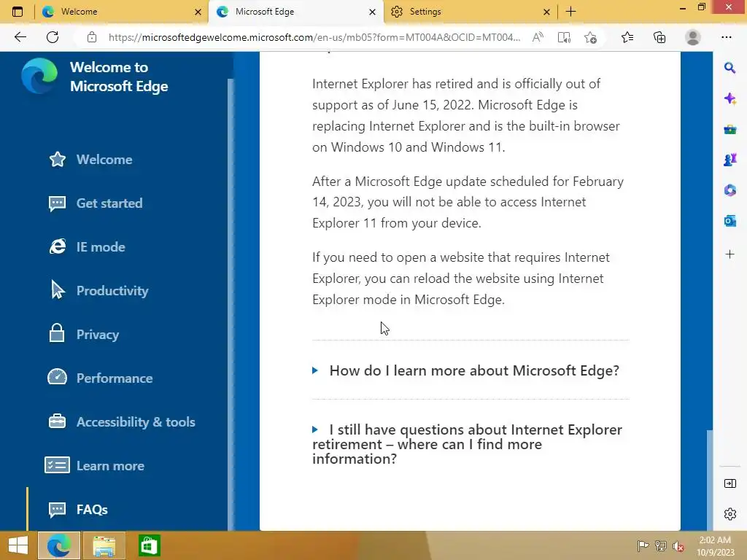Click the page vertical scrollbar thumb
The width and height of the screenshot is (747, 560).
[709, 480]
